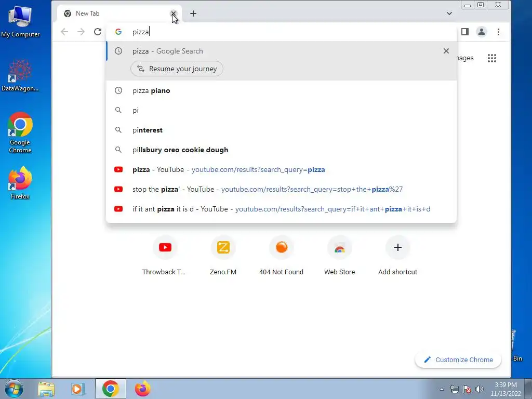Open the stop the pizza' YouTube suggestion
This screenshot has height=399, width=532.
point(281,189)
